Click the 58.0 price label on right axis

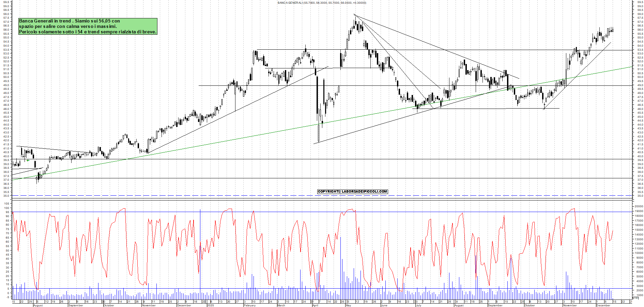[640, 14]
